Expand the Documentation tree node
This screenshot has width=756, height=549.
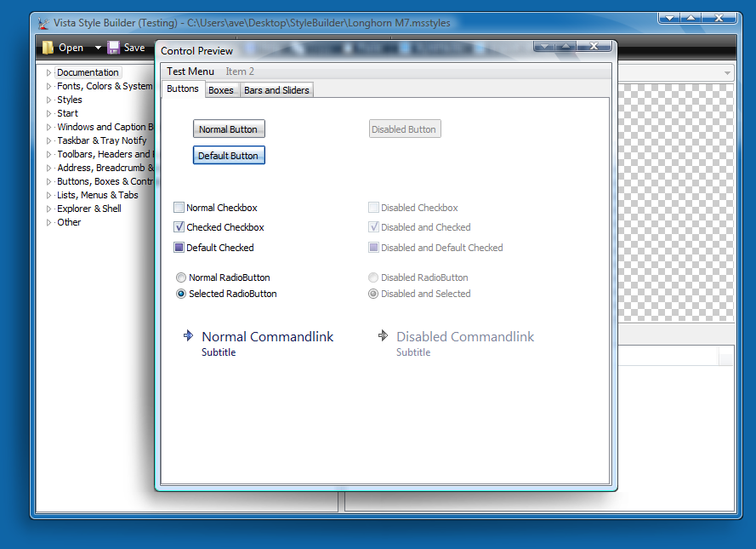click(x=48, y=73)
